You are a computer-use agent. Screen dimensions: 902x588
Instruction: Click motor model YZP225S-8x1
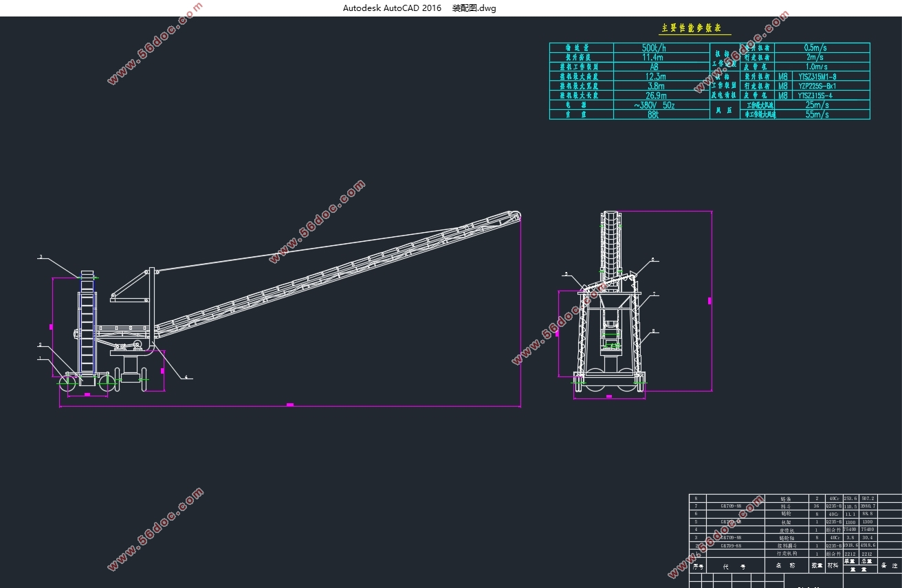pyautogui.click(x=817, y=86)
